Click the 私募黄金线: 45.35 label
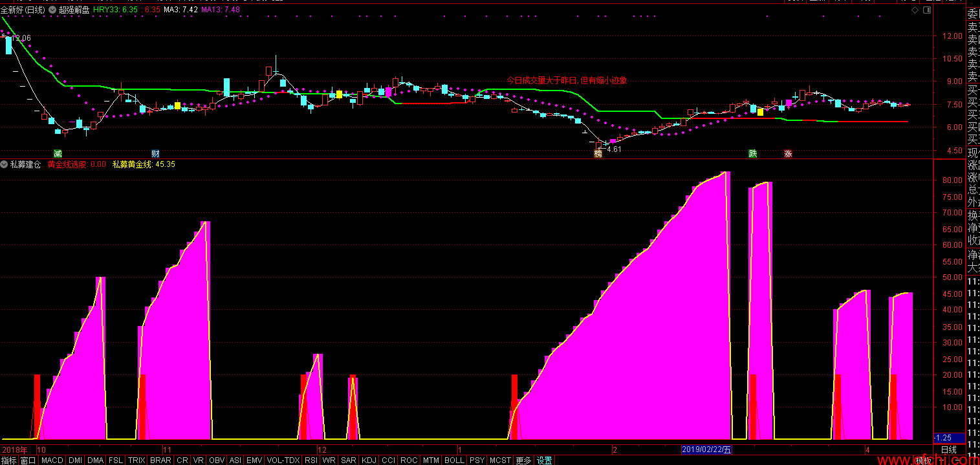980x465 pixels. (144, 164)
